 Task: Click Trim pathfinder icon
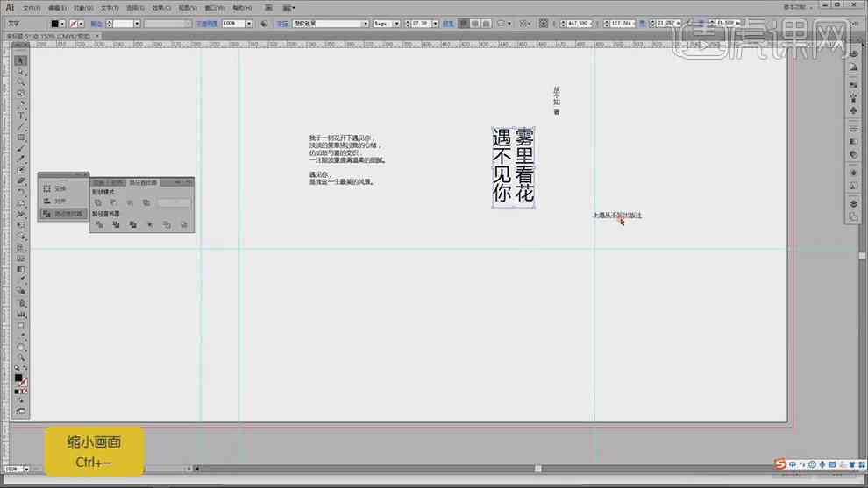pyautogui.click(x=116, y=224)
